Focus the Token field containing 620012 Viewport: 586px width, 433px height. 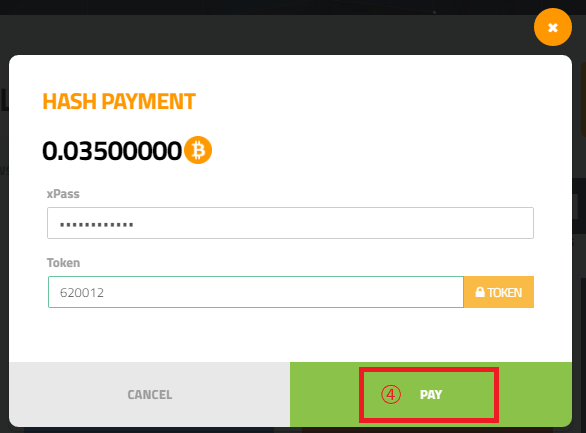tap(256, 292)
